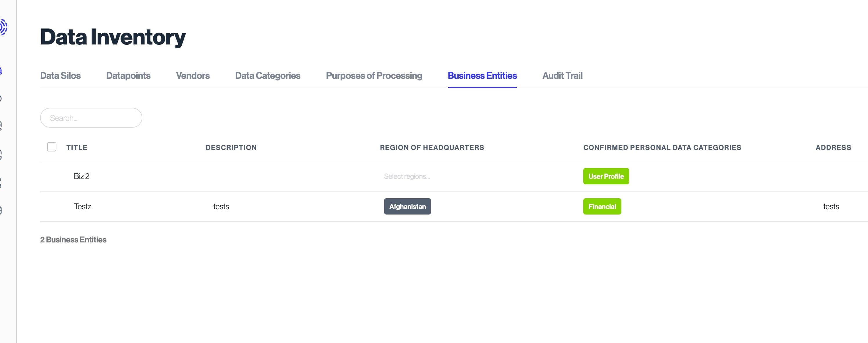
Task: Go to the Vendors tab
Action: [x=193, y=76]
